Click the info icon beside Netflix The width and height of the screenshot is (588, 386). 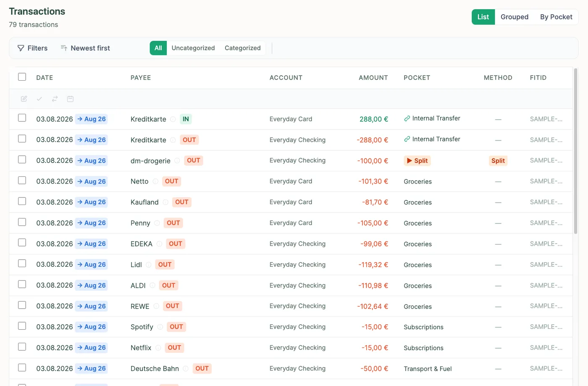click(x=158, y=348)
